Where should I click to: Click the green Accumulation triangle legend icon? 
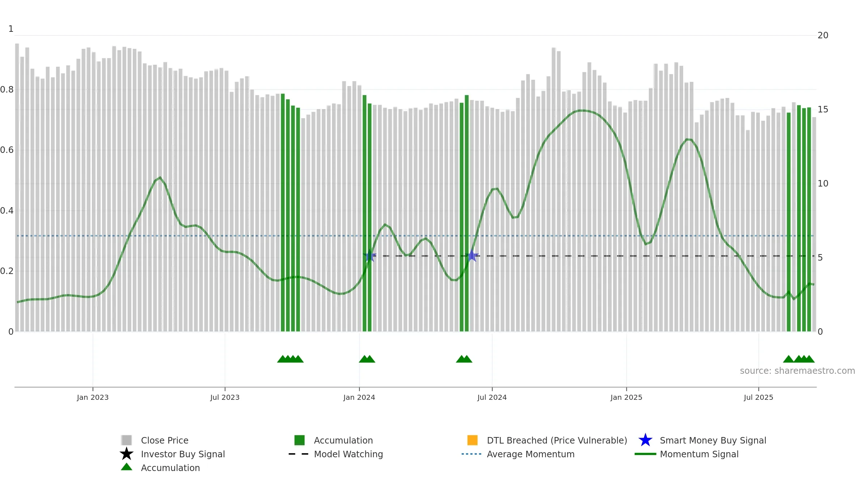point(127,467)
